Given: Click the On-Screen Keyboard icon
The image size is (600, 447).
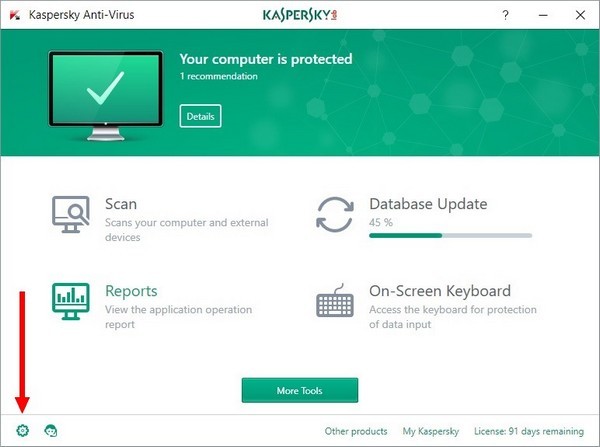Looking at the screenshot, I should tap(336, 302).
